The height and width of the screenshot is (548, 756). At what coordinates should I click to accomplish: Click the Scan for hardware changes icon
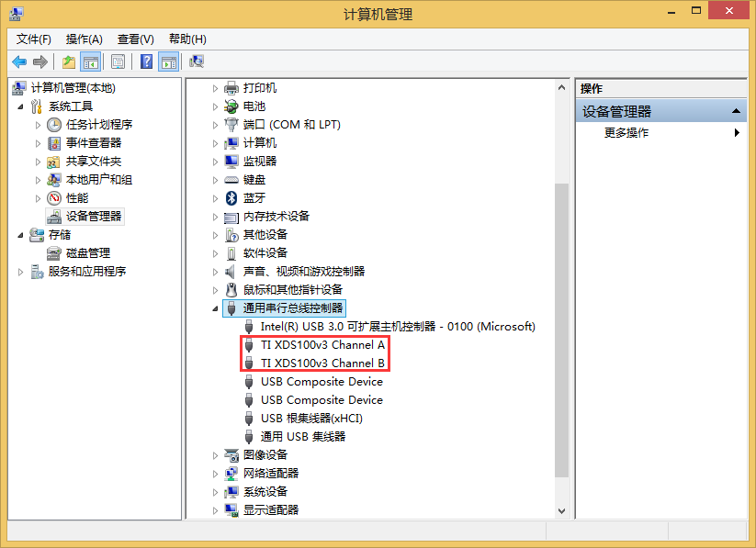click(x=197, y=62)
